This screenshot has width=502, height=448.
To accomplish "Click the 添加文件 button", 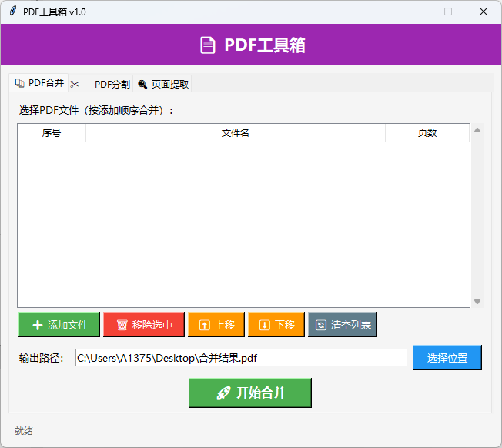I will (59, 325).
